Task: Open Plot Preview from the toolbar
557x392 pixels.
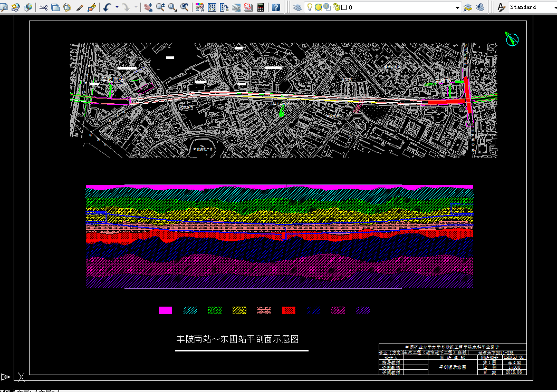Action: tap(4, 7)
